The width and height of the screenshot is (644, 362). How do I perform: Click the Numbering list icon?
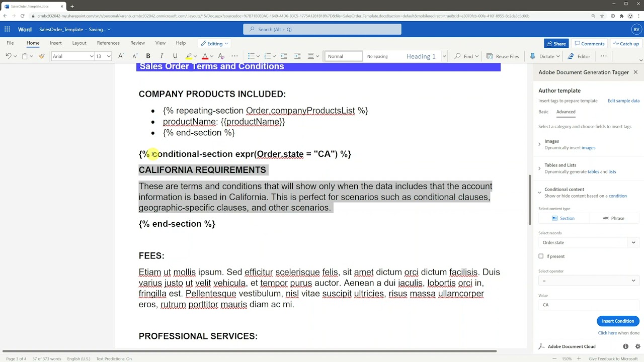[267, 56]
